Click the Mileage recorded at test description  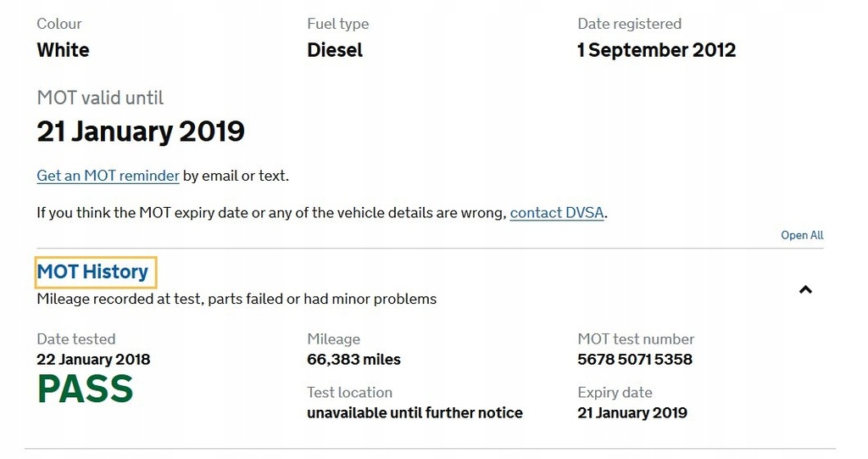[236, 299]
